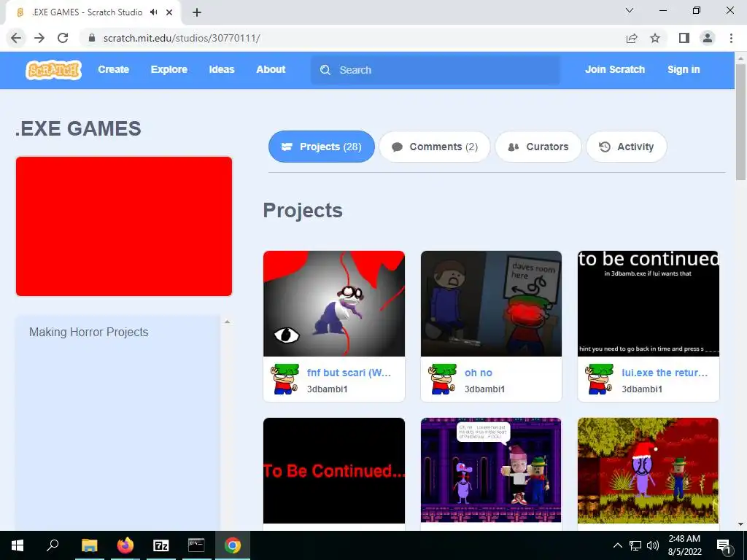Click the Scratch logo

53,69
